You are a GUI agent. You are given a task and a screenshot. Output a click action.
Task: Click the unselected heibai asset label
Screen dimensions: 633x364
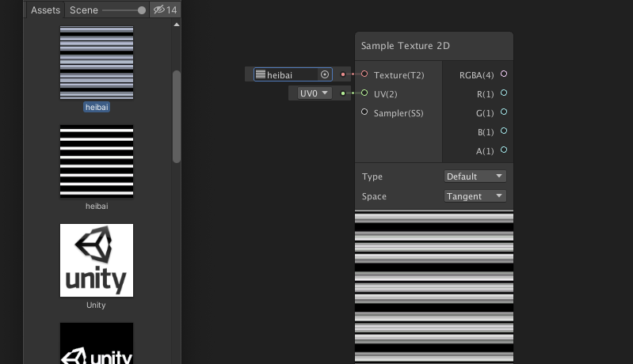97,206
